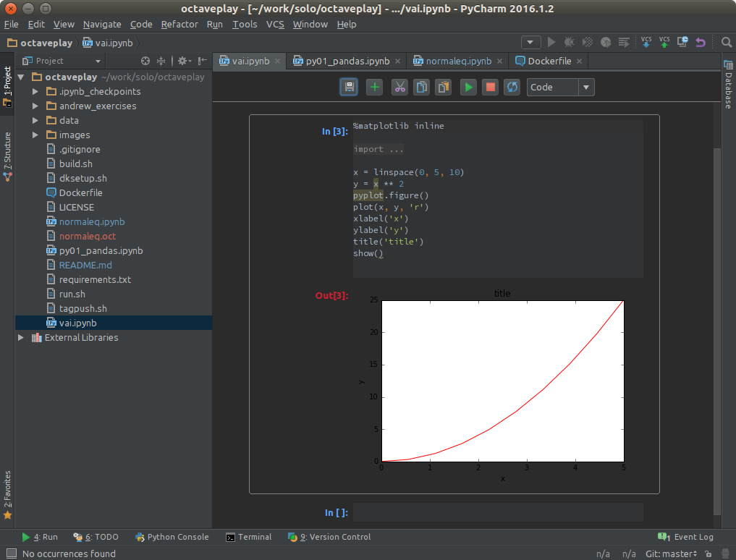
Task: Open the VCS menu
Action: tap(275, 24)
